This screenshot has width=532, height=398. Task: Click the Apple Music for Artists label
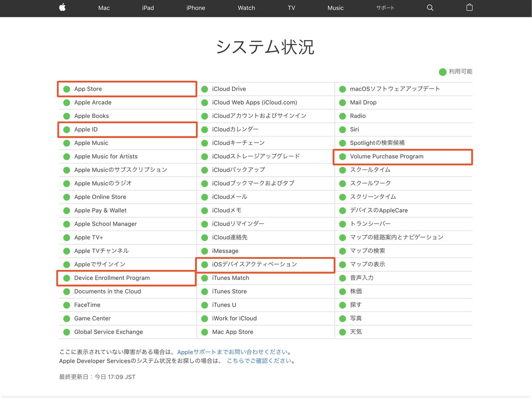(106, 156)
